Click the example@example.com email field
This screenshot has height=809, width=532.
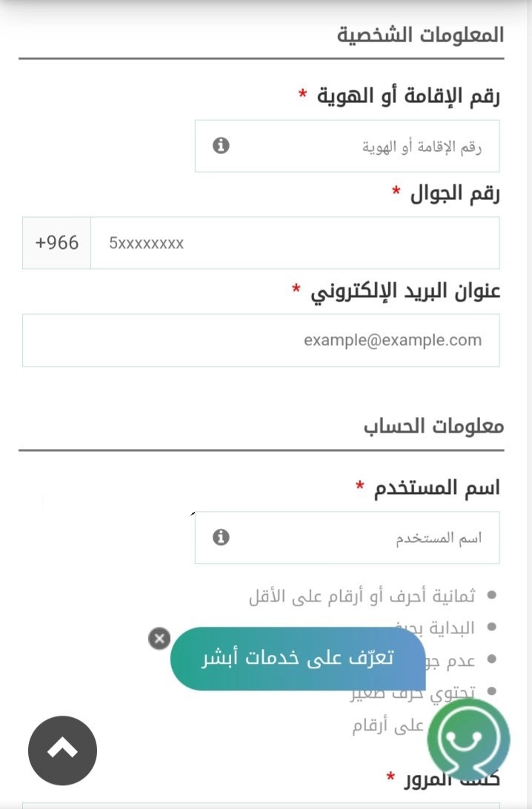coord(261,341)
